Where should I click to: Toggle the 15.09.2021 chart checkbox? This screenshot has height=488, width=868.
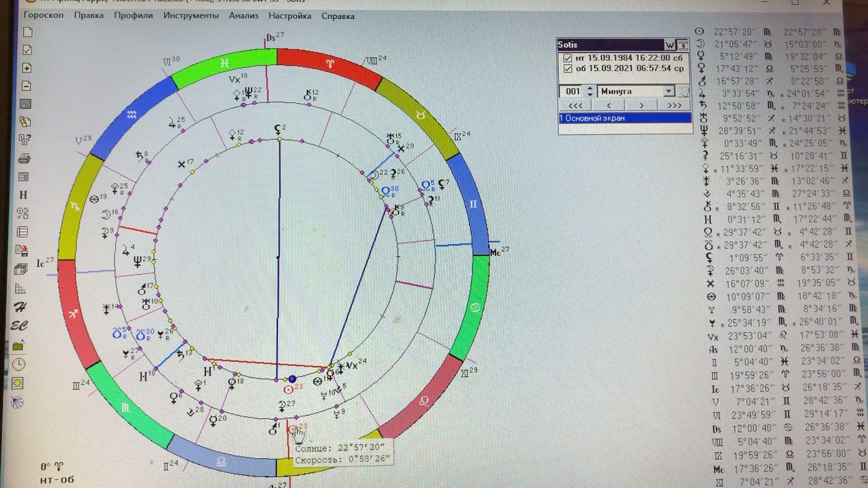(568, 68)
